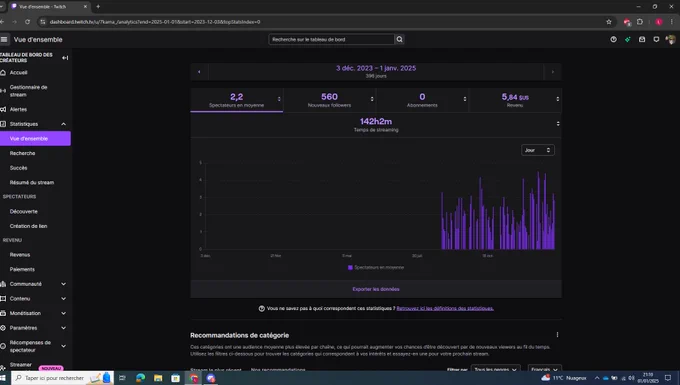680x385 pixels.
Task: Expand the Contenu sidebar section
Action: click(x=64, y=299)
